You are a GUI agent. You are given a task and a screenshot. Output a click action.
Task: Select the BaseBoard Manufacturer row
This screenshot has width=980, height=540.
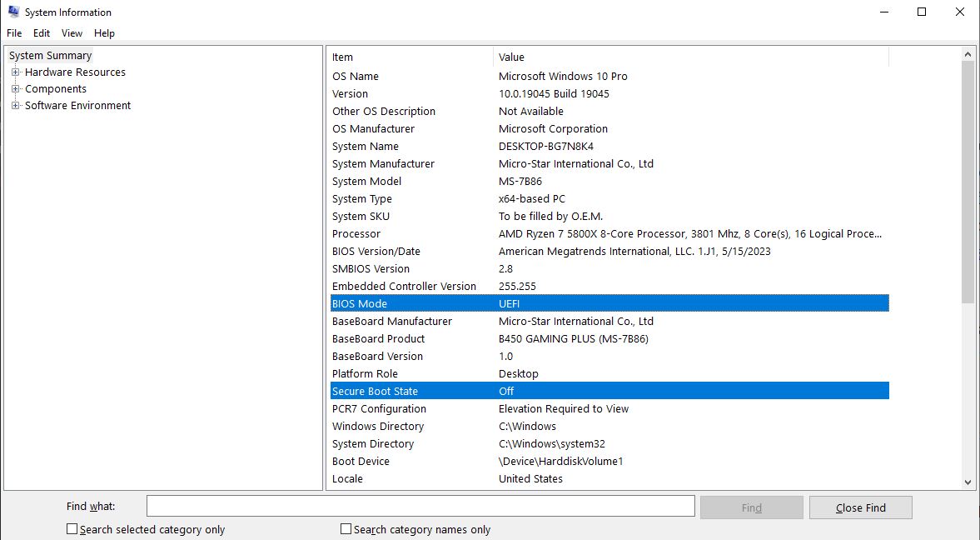point(609,322)
